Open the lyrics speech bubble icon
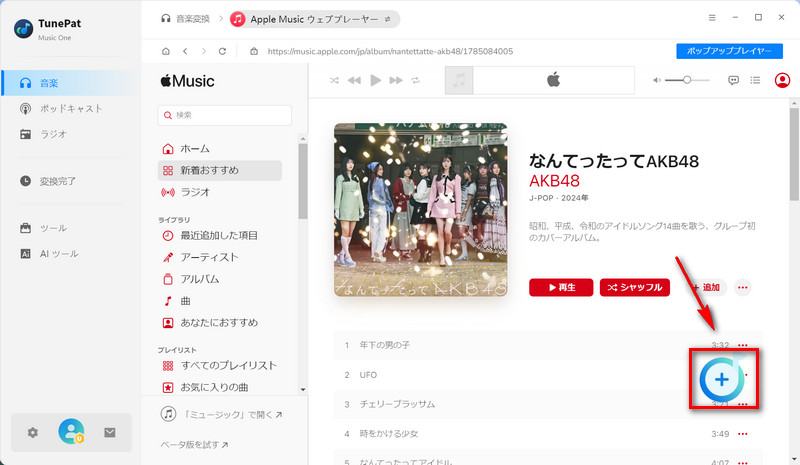The height and width of the screenshot is (465, 800). pos(733,80)
